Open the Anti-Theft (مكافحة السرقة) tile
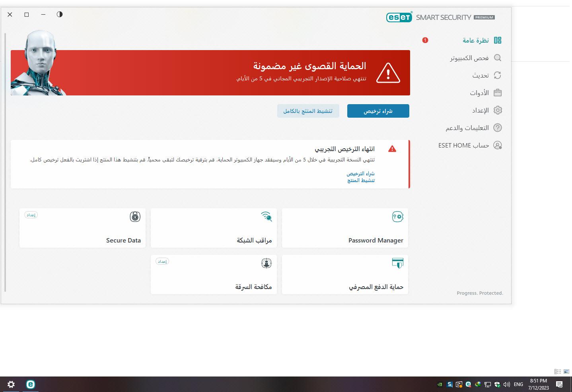This screenshot has height=392, width=572. pos(214,274)
